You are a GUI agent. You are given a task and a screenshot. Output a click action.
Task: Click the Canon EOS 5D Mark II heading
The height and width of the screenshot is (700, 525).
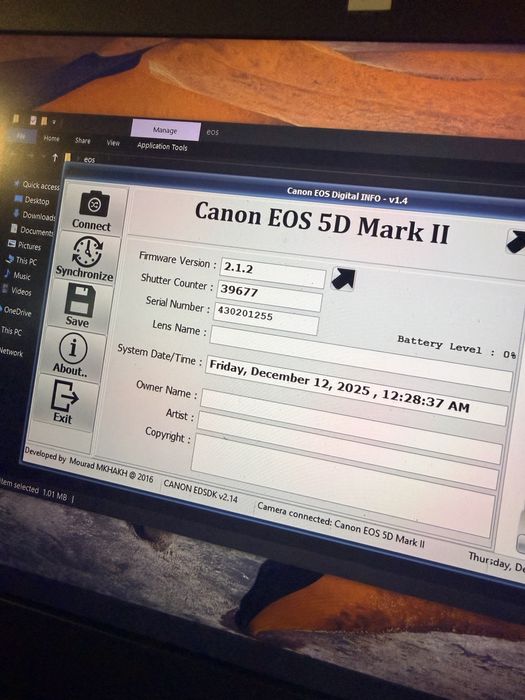[322, 222]
